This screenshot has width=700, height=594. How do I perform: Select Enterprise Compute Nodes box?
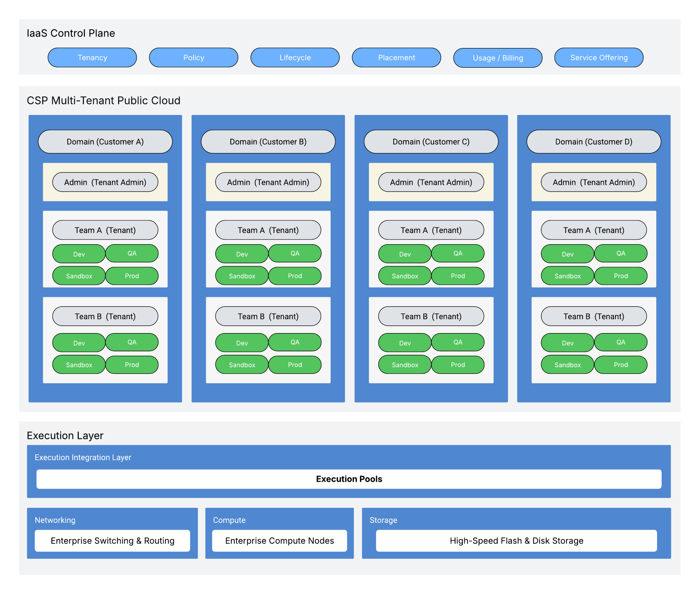(280, 541)
